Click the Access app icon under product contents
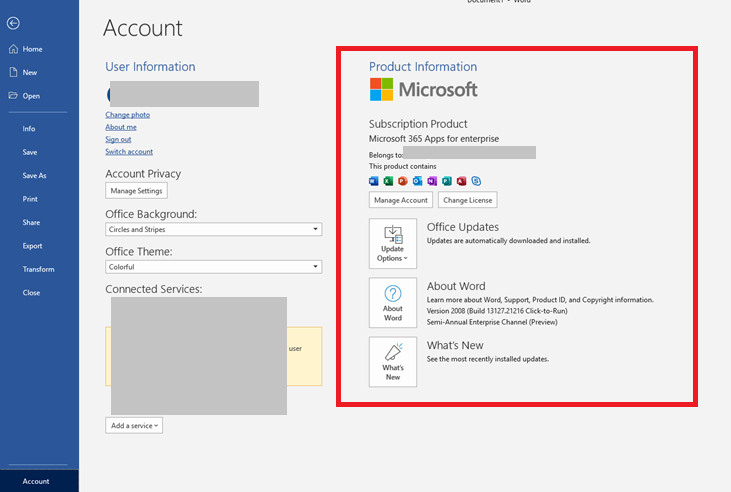This screenshot has height=492, width=731. click(462, 181)
